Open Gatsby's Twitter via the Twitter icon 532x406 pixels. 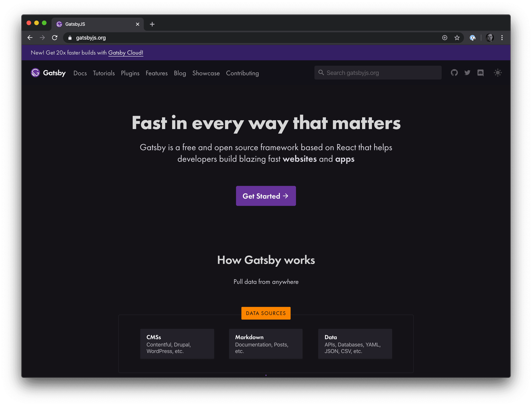click(x=467, y=73)
